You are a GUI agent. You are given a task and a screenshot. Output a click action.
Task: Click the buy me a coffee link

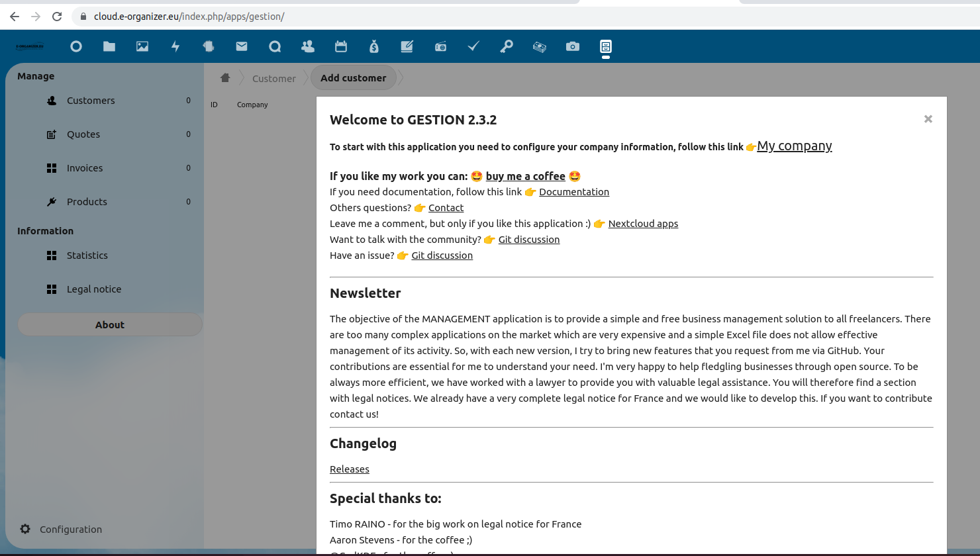click(x=525, y=176)
